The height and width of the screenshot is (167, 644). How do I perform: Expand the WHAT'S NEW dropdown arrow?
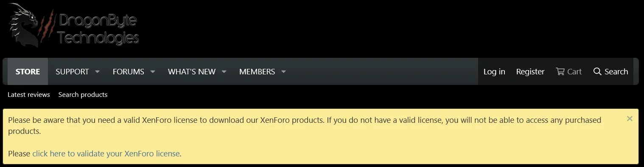[224, 72]
